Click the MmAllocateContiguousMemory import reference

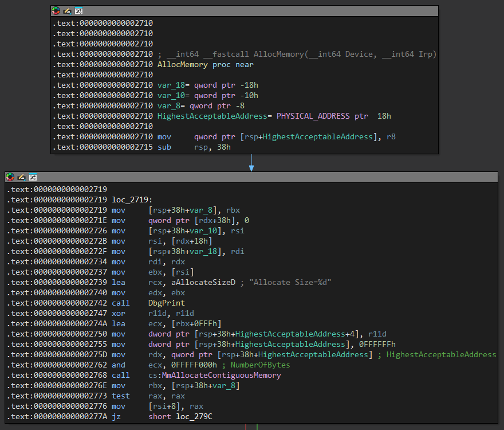[x=222, y=375]
